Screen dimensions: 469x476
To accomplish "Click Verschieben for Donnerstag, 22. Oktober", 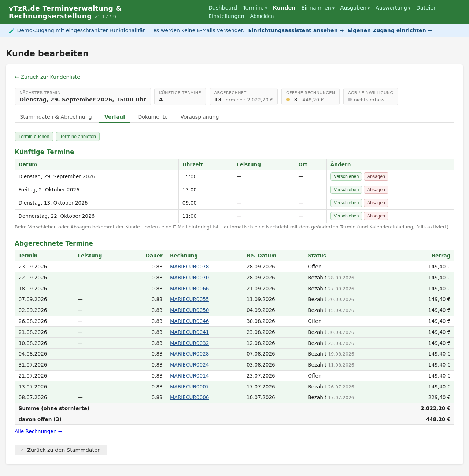I will (x=346, y=216).
